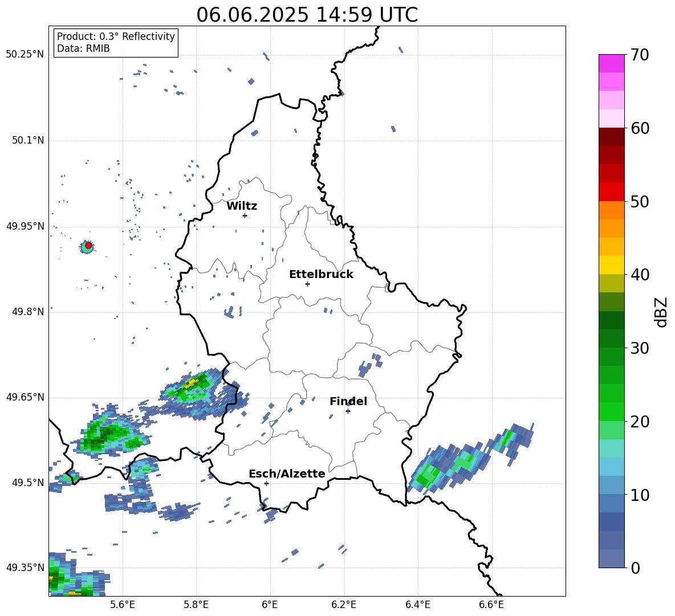Screen dimensions: 675x616
Task: Click the yellow core of the rain cell on Luxembourg's western border
Action: 190,384
